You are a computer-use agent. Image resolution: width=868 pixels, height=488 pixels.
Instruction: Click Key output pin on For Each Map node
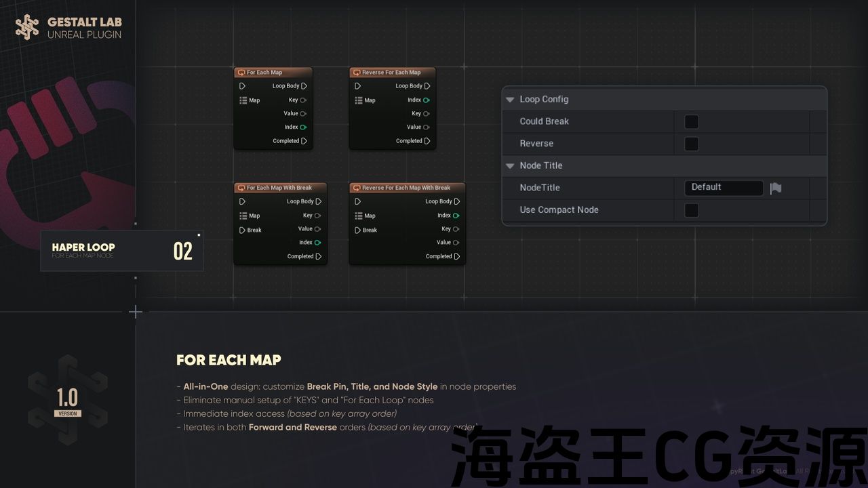(x=303, y=100)
